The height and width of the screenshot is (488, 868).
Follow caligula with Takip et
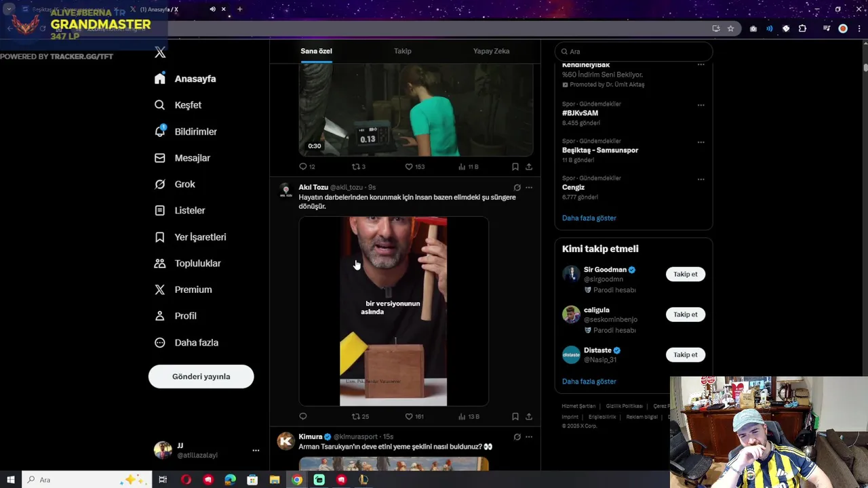coord(686,314)
